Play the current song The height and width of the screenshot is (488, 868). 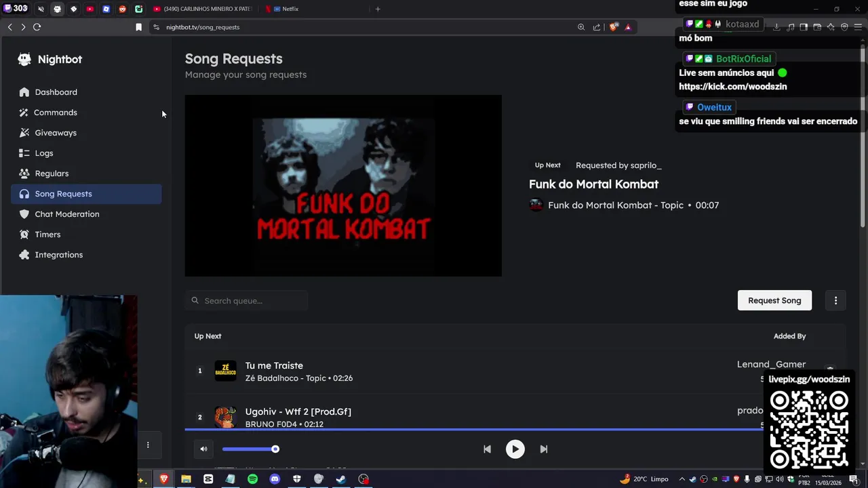[515, 449]
